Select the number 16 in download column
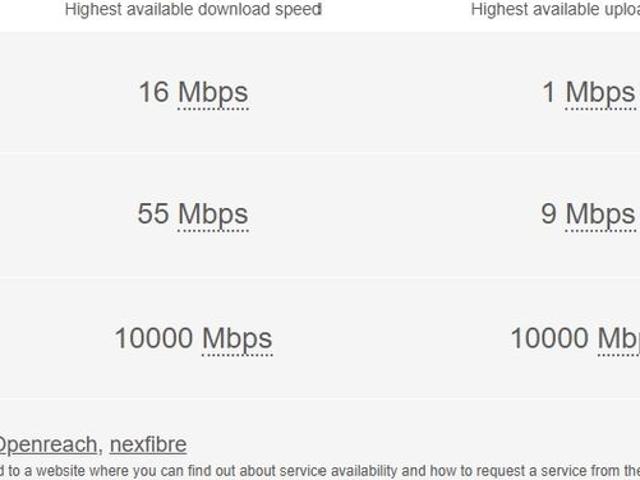Screen dimensions: 640x480 (154, 93)
